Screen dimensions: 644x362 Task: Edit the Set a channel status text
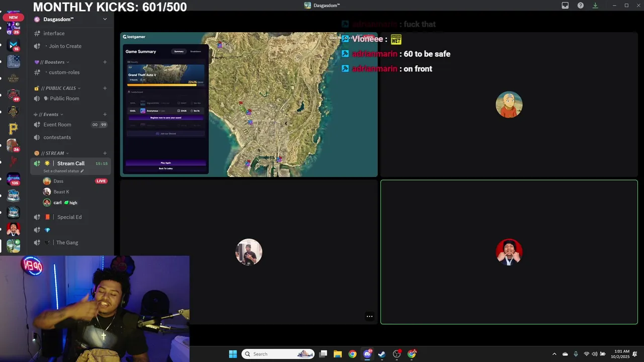[63, 171]
